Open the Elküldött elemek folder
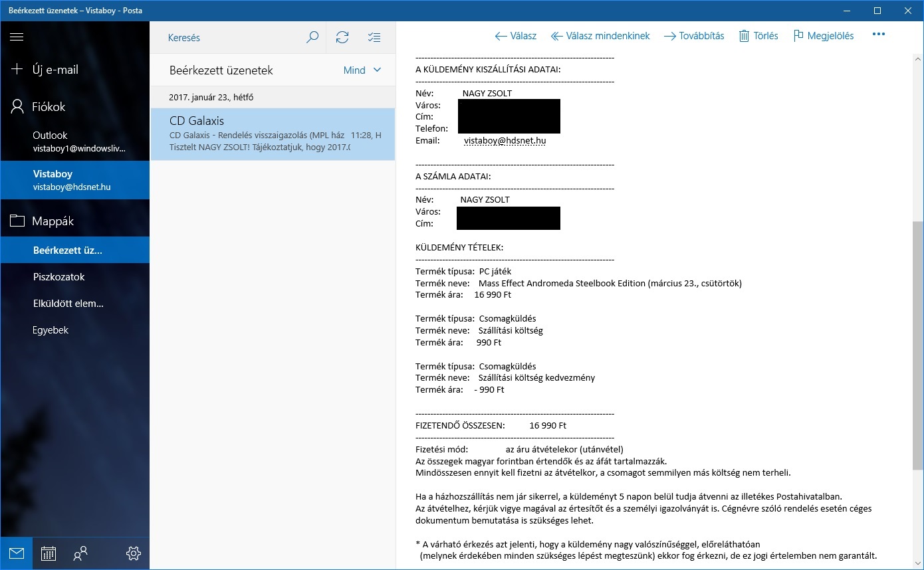The height and width of the screenshot is (570, 924). 74,304
